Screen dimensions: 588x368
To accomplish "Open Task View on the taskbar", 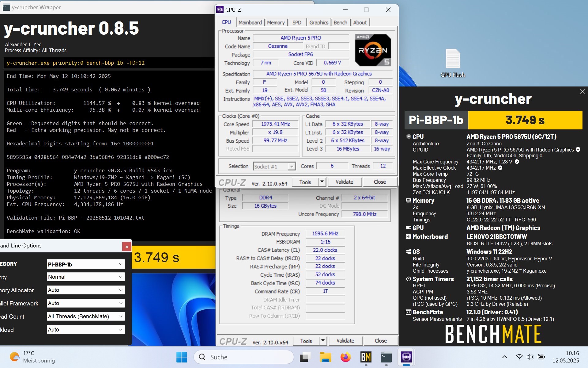I will click(x=305, y=357).
